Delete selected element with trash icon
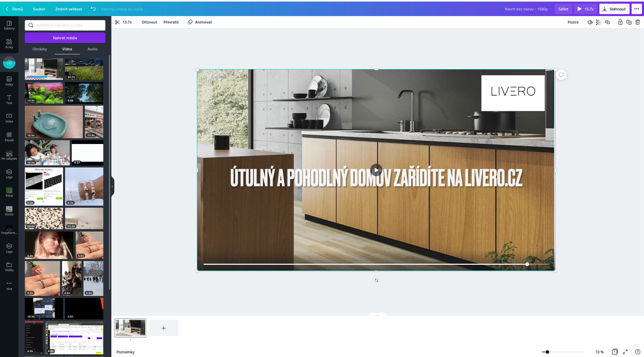The width and height of the screenshot is (644, 357). click(638, 22)
